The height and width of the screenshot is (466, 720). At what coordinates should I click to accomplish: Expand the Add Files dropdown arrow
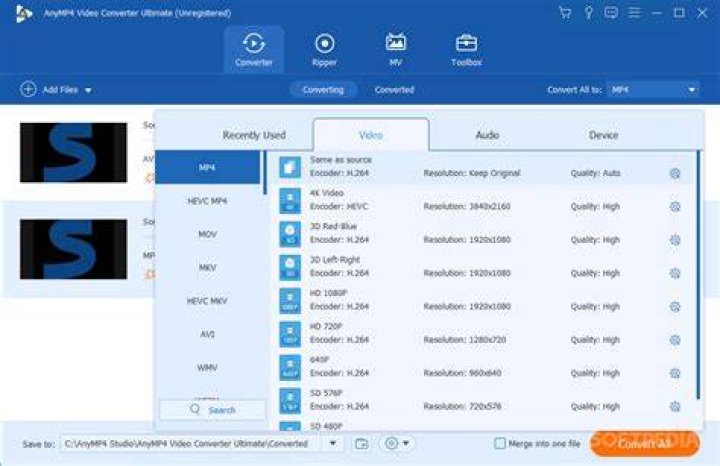[x=88, y=90]
